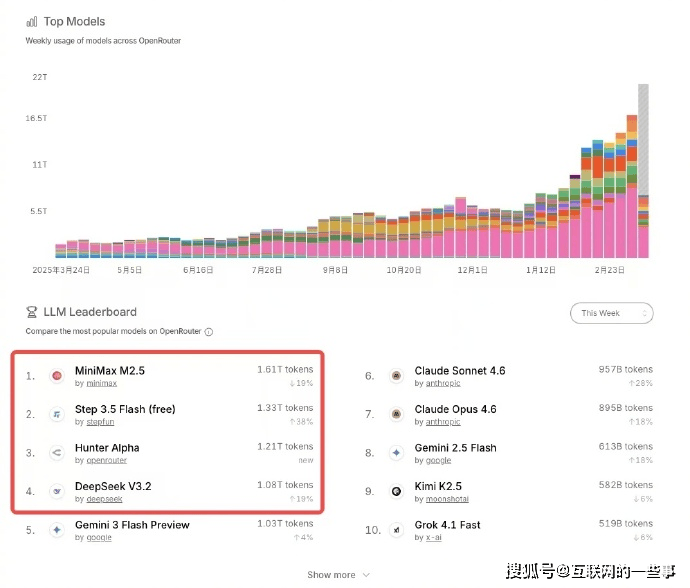This screenshot has width=690, height=588.
Task: Click the 1.61T tokens value
Action: click(x=285, y=369)
